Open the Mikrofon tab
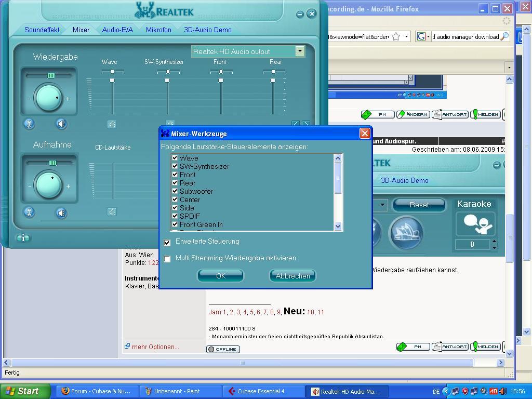 click(x=158, y=30)
